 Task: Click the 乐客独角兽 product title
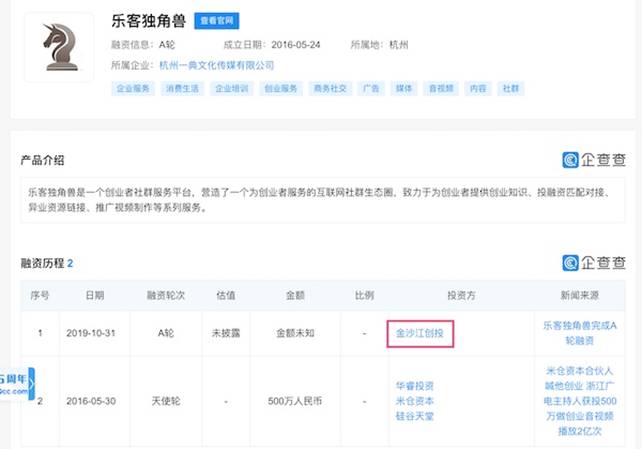coord(149,21)
